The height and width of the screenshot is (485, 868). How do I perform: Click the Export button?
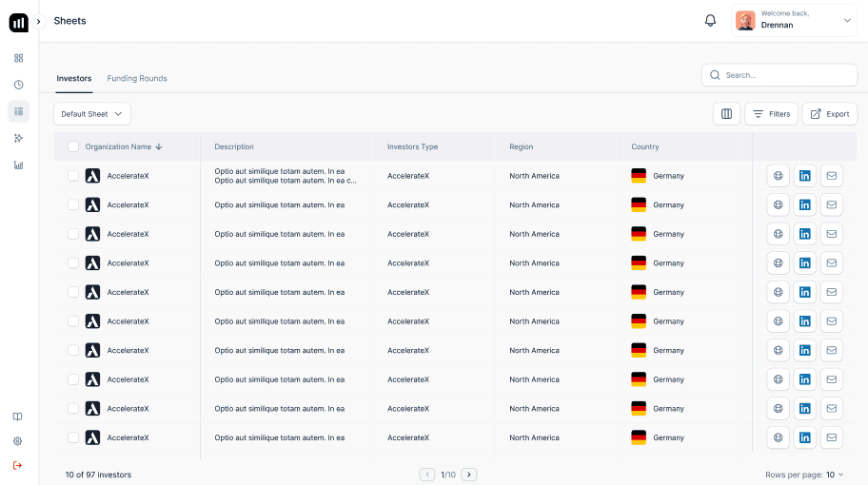tap(829, 114)
